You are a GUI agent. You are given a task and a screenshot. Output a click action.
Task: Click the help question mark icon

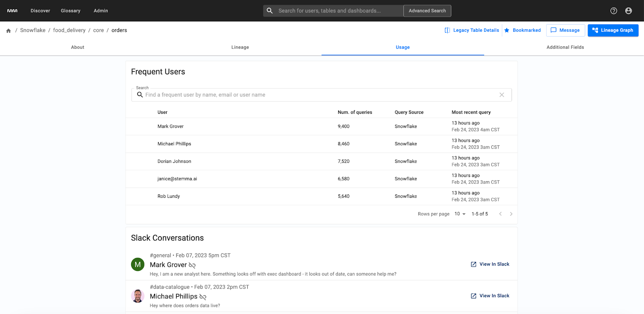(x=613, y=11)
